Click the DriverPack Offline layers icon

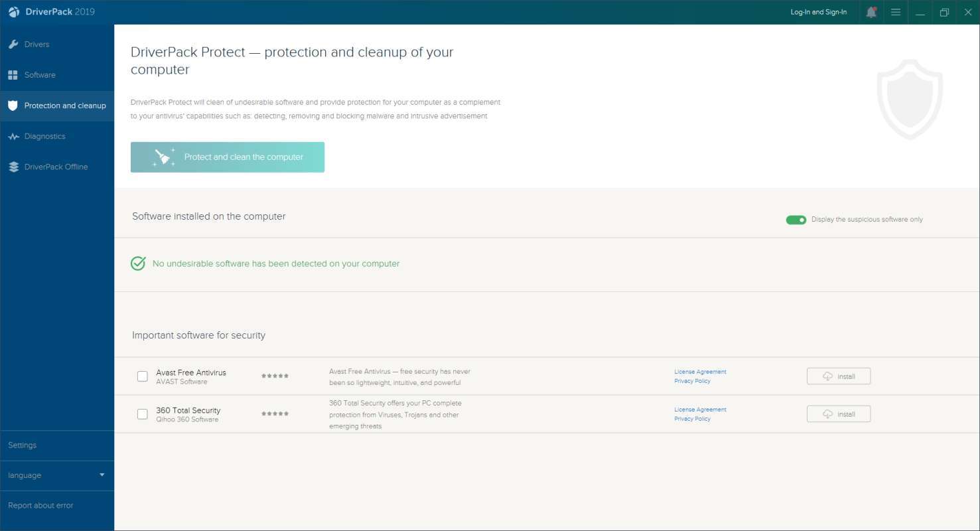13,167
